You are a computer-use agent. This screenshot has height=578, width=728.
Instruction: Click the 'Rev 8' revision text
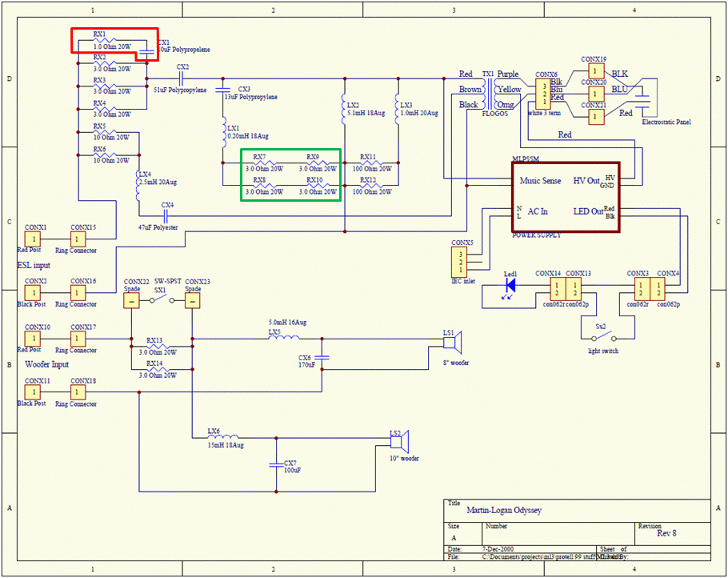666,533
